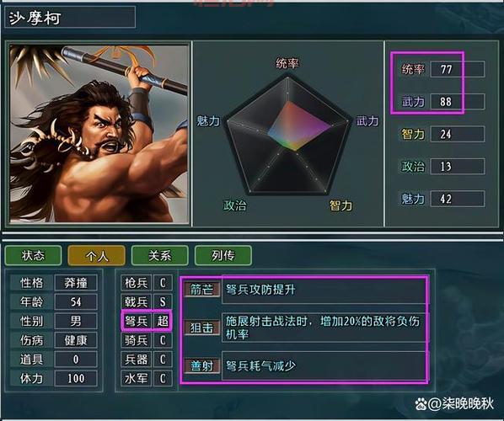Select the 个人 tab
This screenshot has width=504, height=421.
click(x=96, y=256)
